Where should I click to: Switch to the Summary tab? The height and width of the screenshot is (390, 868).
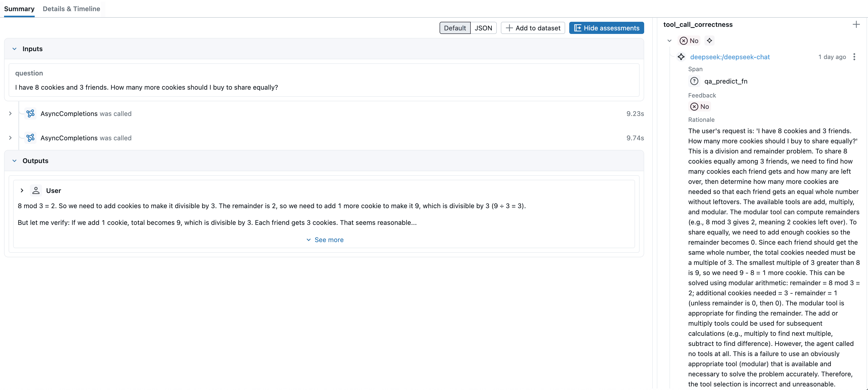coord(19,9)
